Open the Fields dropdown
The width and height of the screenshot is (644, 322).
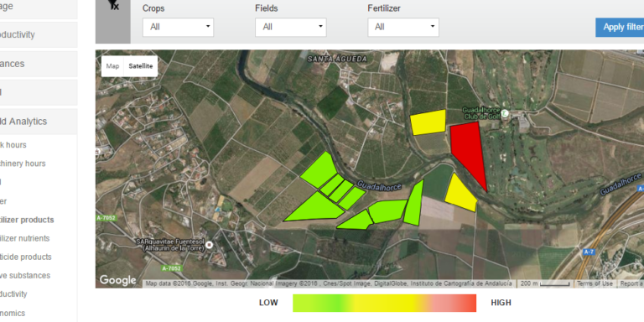click(x=291, y=27)
